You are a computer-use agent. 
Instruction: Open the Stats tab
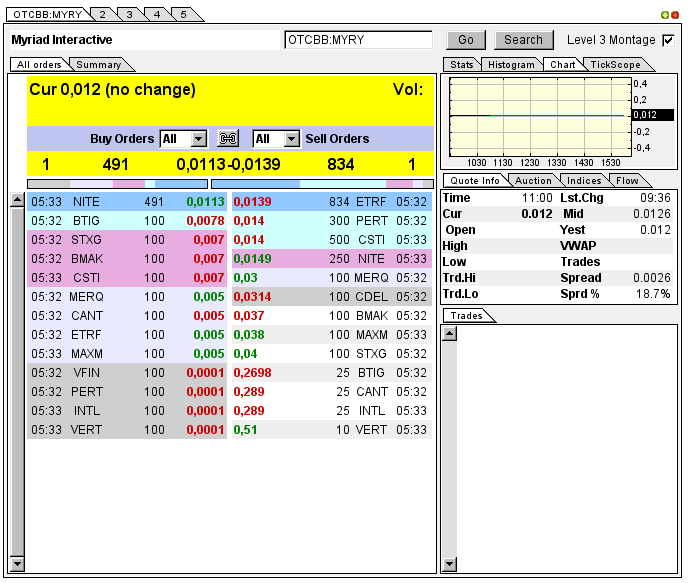(461, 65)
